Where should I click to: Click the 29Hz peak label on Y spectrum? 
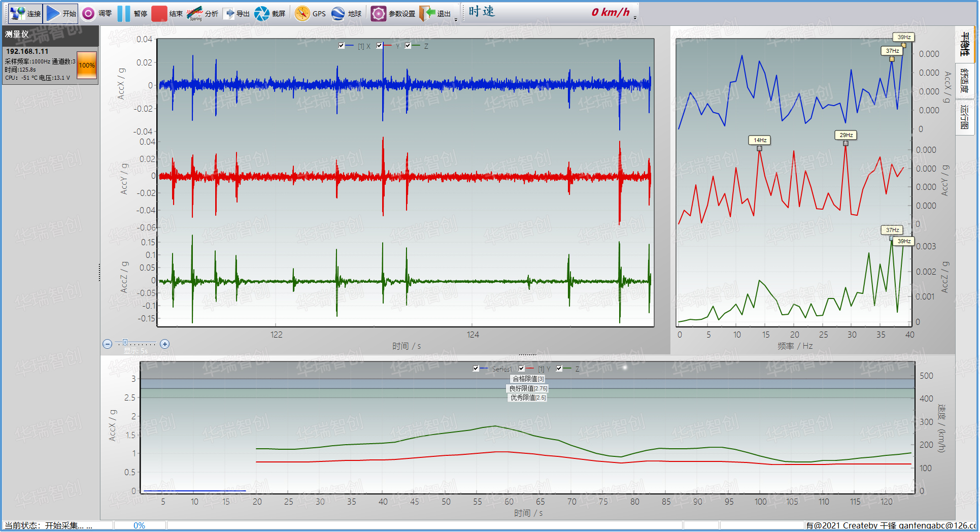846,135
